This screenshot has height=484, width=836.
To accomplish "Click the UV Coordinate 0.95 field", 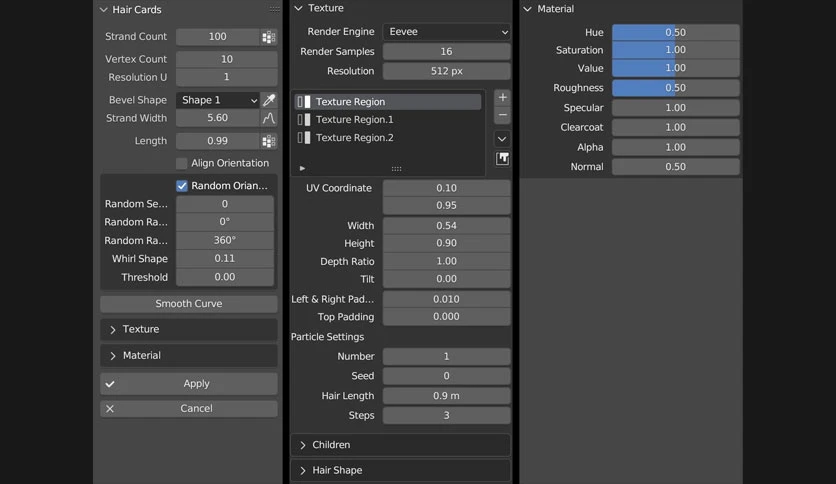I will (x=446, y=205).
